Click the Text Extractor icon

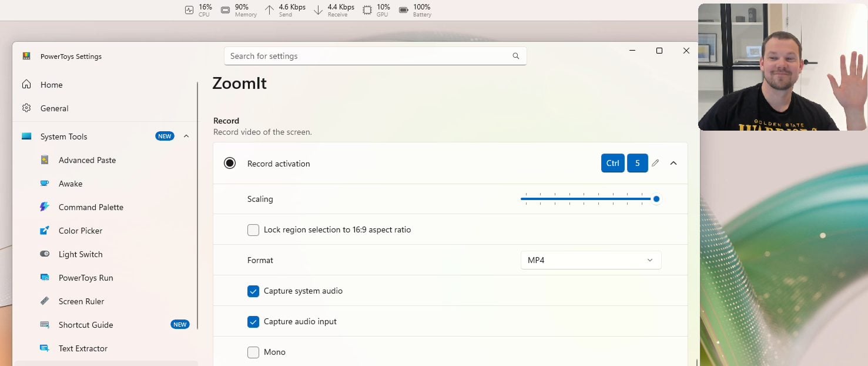pos(45,348)
